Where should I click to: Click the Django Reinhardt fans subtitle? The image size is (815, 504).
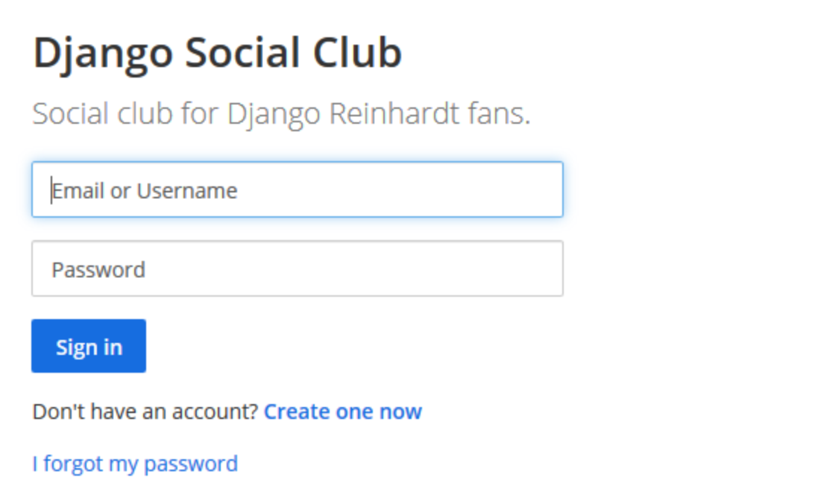point(281,114)
